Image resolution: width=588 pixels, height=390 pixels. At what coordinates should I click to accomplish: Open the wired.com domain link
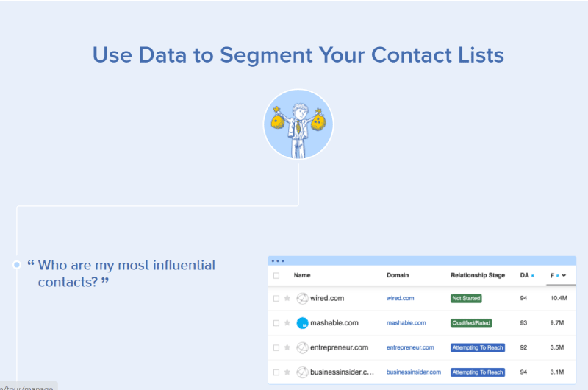coord(400,298)
